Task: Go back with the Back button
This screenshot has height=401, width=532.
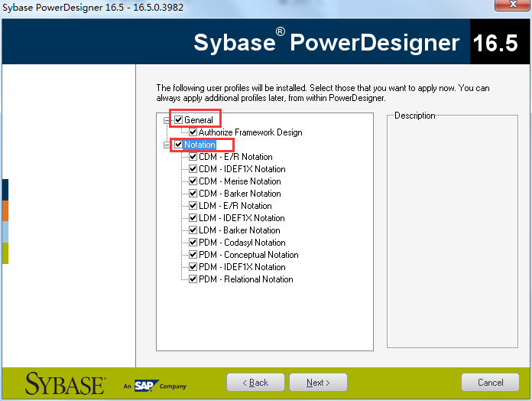Action: tap(255, 383)
